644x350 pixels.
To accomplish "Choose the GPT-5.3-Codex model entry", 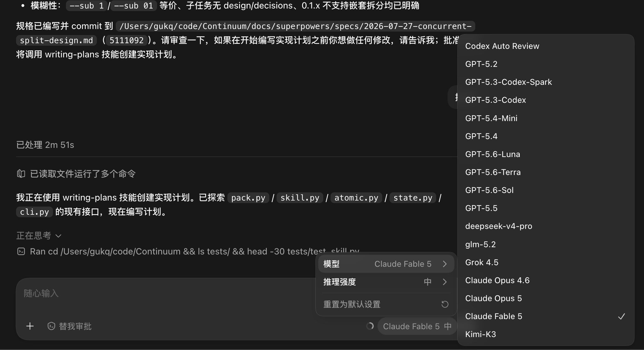I will pyautogui.click(x=546, y=100).
